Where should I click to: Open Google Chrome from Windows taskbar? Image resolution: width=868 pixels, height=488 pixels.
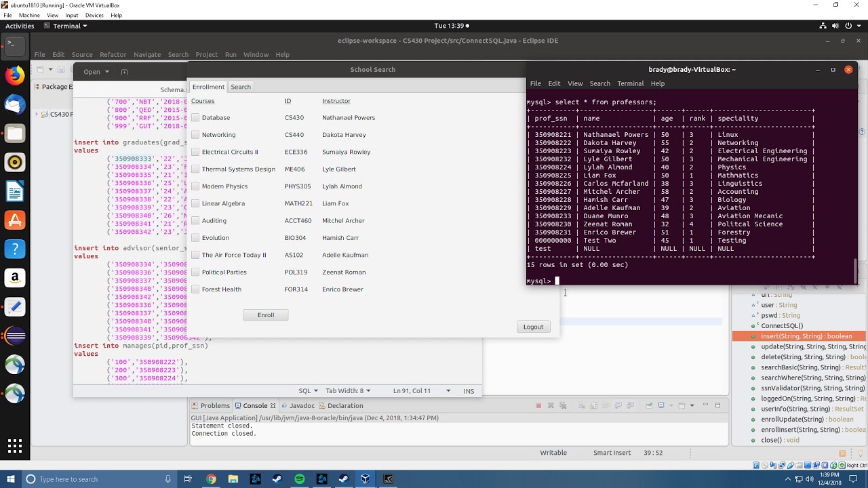[211, 479]
